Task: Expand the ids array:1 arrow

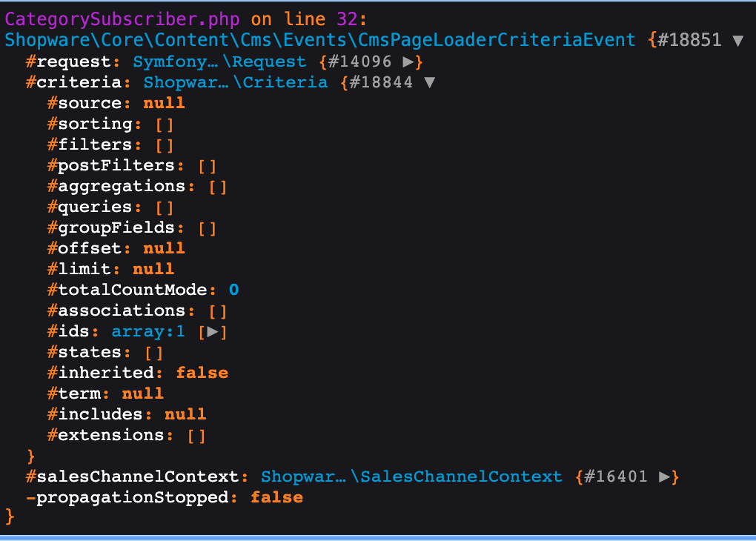Action: click(x=212, y=332)
